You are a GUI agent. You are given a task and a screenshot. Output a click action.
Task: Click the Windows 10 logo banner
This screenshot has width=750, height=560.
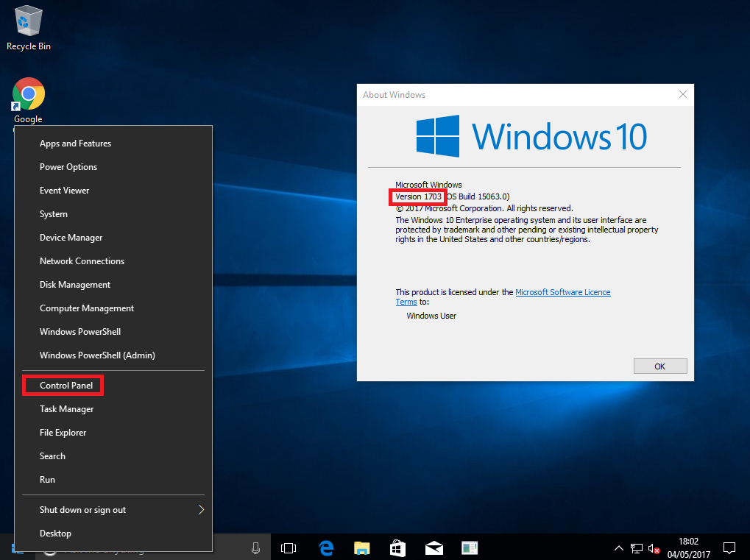pyautogui.click(x=531, y=136)
